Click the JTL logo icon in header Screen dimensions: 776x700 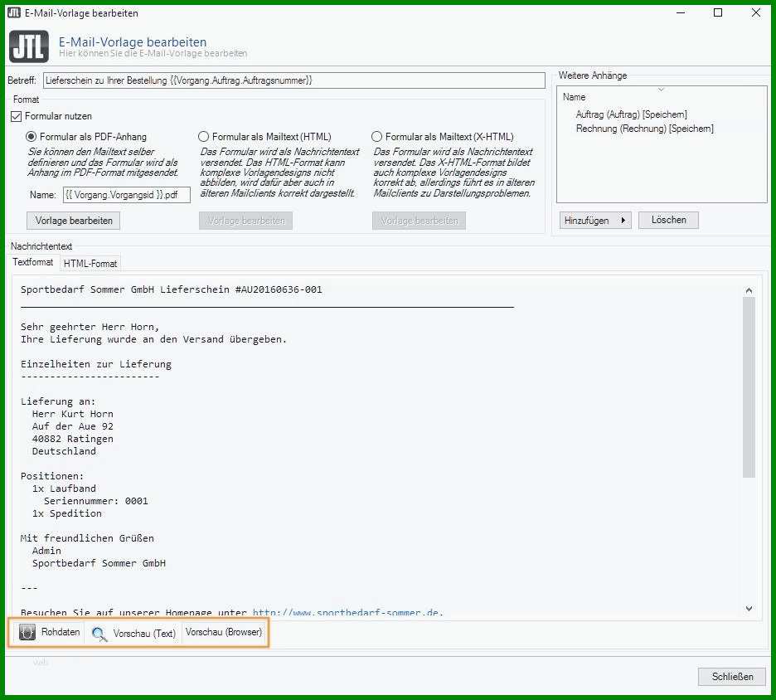coord(29,46)
